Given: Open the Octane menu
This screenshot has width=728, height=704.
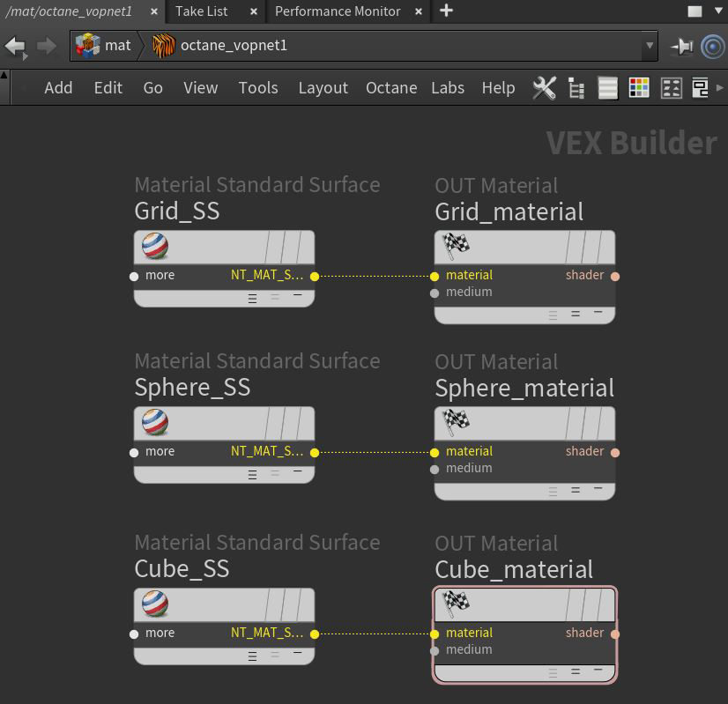Looking at the screenshot, I should (391, 88).
